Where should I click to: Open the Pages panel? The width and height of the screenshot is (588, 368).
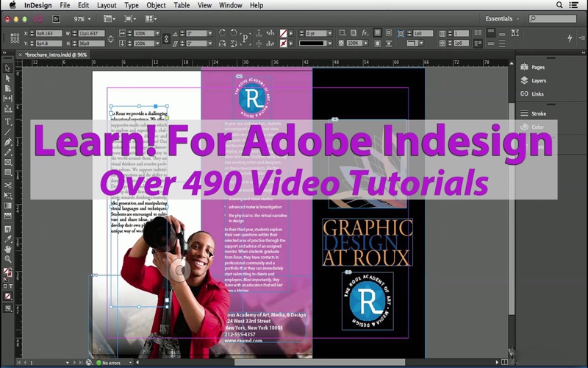point(538,67)
